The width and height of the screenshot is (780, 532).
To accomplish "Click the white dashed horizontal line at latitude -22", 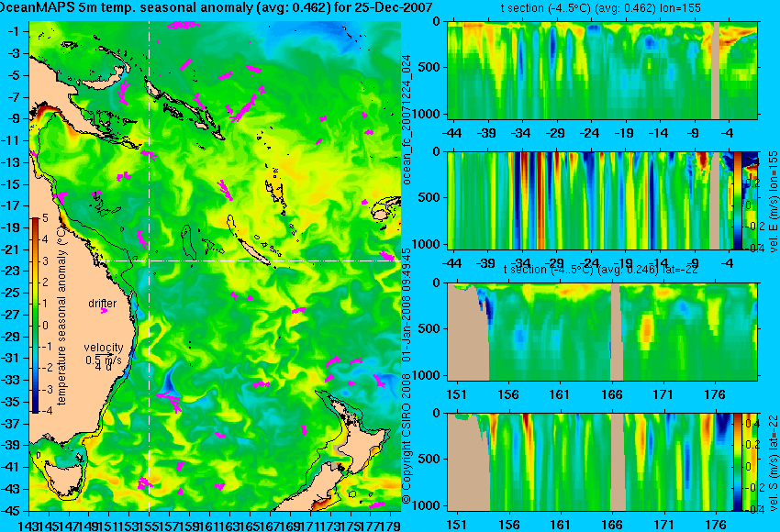I will pos(251,260).
